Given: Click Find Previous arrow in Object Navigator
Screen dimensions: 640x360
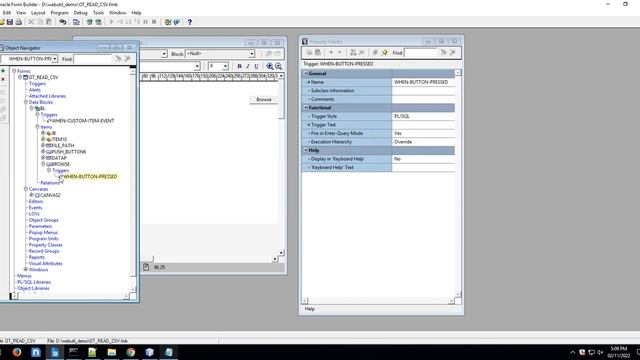Looking at the screenshot, I should point(128,59).
